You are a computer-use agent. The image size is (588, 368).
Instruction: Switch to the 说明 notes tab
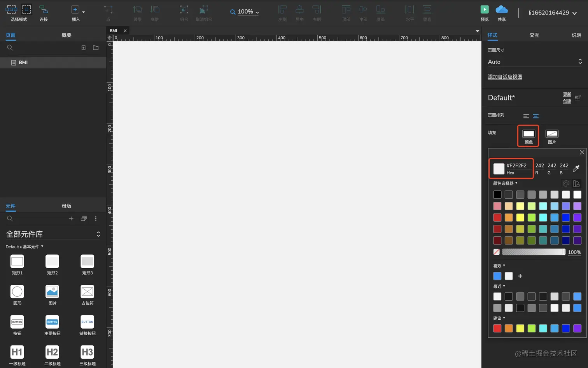(x=576, y=35)
